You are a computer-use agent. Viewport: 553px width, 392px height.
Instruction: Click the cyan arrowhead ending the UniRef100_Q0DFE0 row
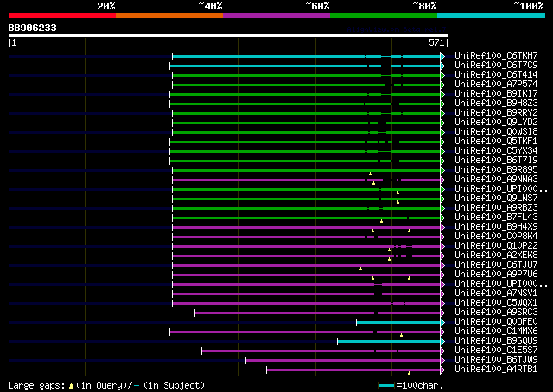[x=442, y=323]
